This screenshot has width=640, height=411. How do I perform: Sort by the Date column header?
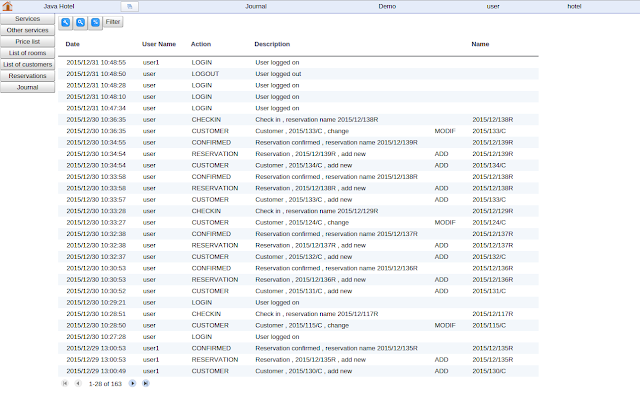[73, 44]
